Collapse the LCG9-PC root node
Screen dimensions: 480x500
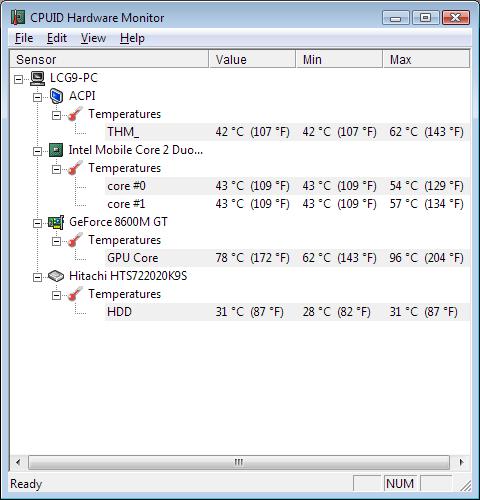point(18,79)
